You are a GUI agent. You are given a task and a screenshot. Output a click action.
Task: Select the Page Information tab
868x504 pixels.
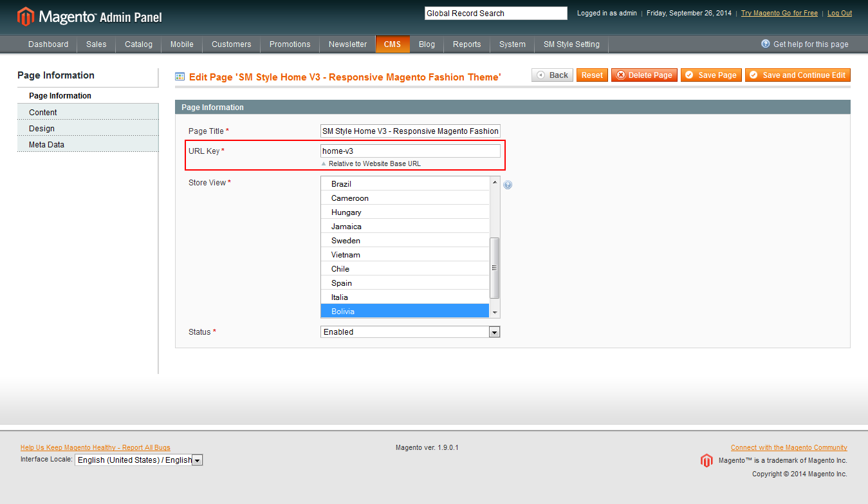(x=88, y=96)
